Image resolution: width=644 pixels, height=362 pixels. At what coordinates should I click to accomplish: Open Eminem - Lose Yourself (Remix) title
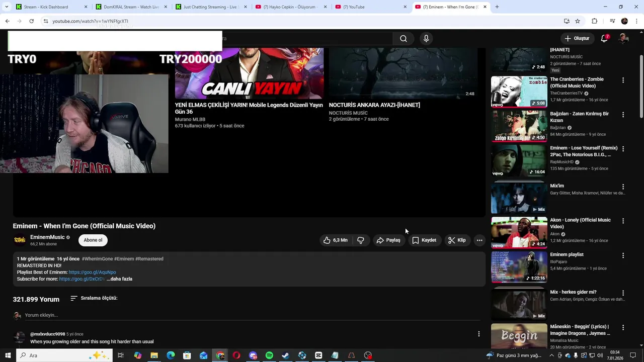[584, 151]
